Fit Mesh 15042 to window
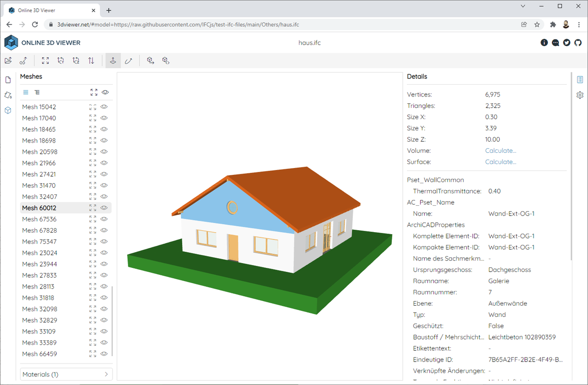The image size is (588, 385). tap(93, 107)
